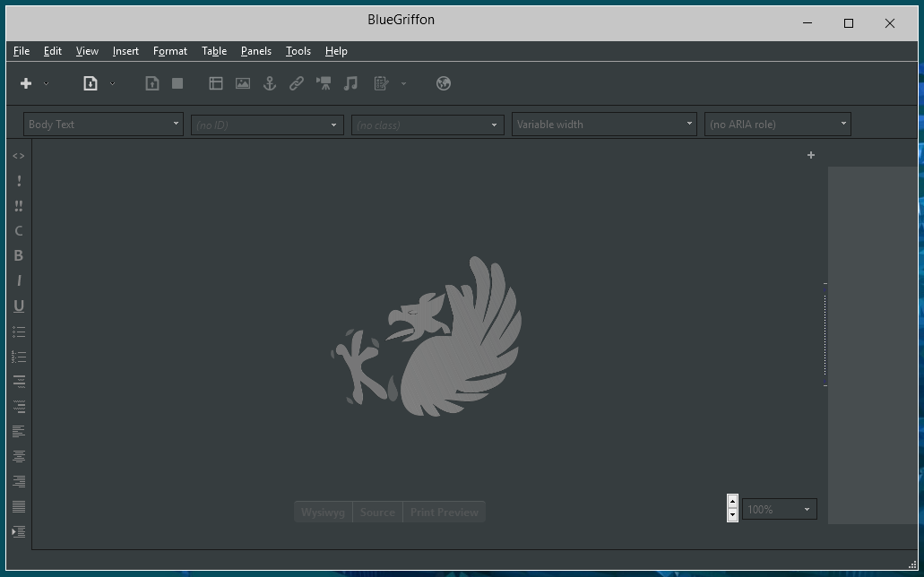
Task: Maximize the BlueGriffon window
Action: 849,23
